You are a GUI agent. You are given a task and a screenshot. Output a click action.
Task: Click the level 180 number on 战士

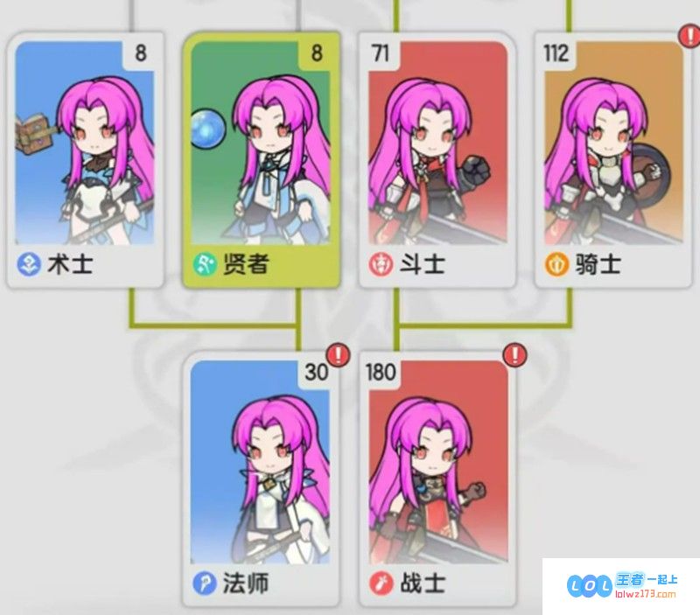[381, 372]
